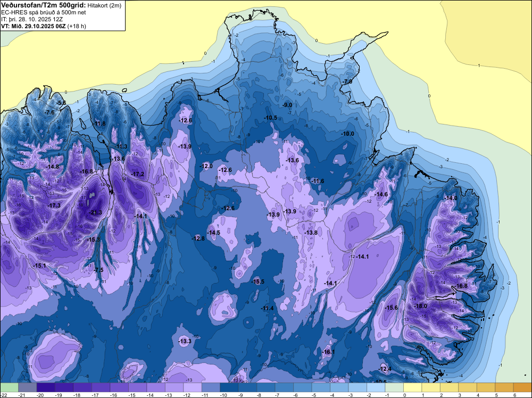
Task: Click the -15.6 temperature value
Action: pyautogui.click(x=392, y=308)
